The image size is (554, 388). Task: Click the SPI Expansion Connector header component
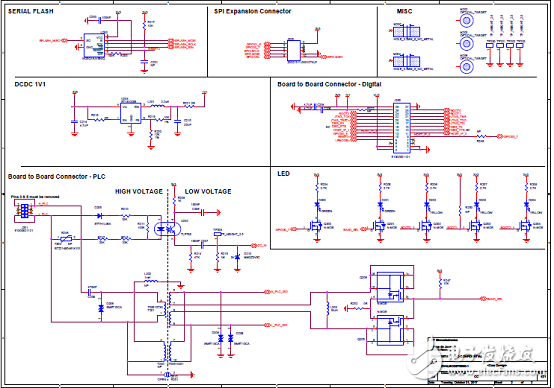[294, 50]
